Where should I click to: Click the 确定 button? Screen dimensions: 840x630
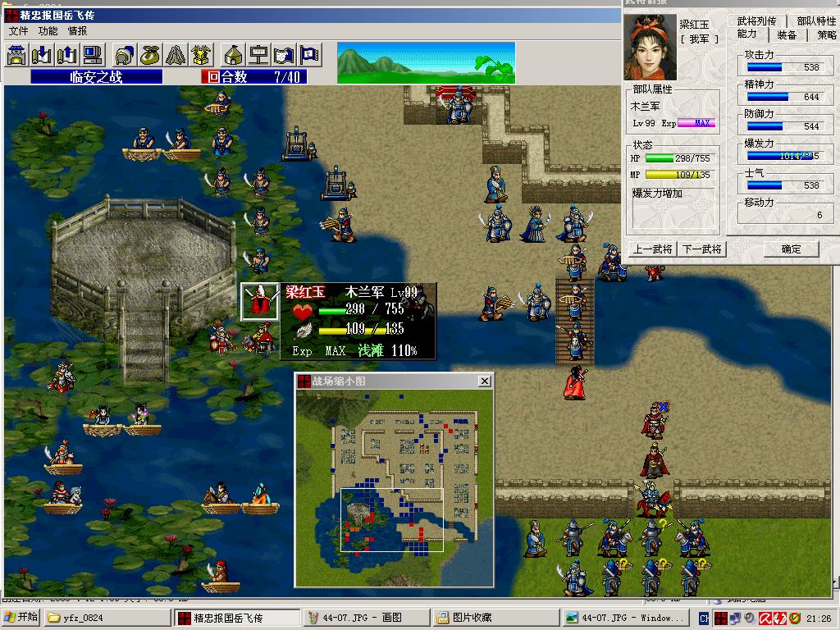click(792, 249)
